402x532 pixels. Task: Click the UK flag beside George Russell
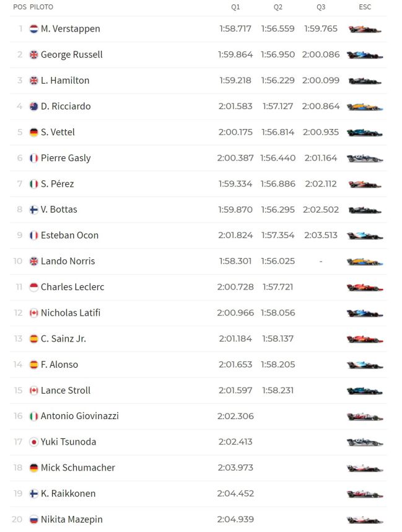coord(34,55)
